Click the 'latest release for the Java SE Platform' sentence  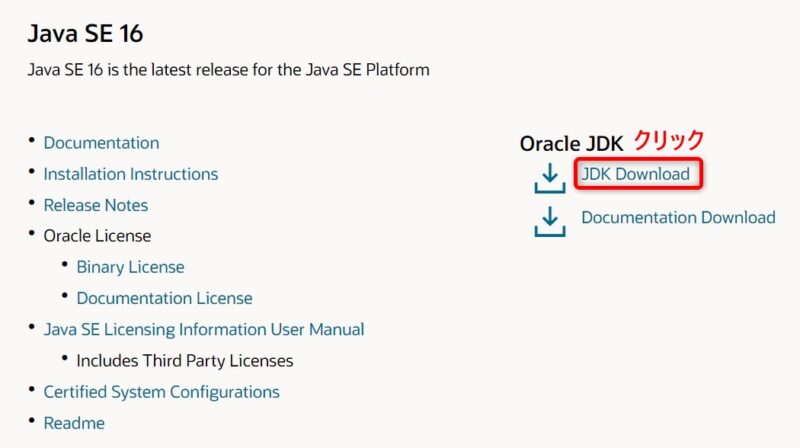(229, 69)
